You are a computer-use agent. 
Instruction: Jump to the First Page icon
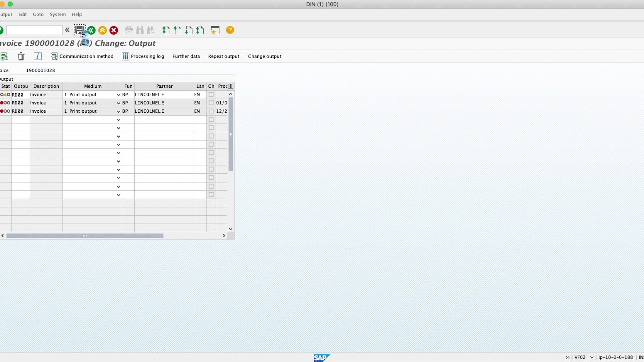click(x=166, y=30)
